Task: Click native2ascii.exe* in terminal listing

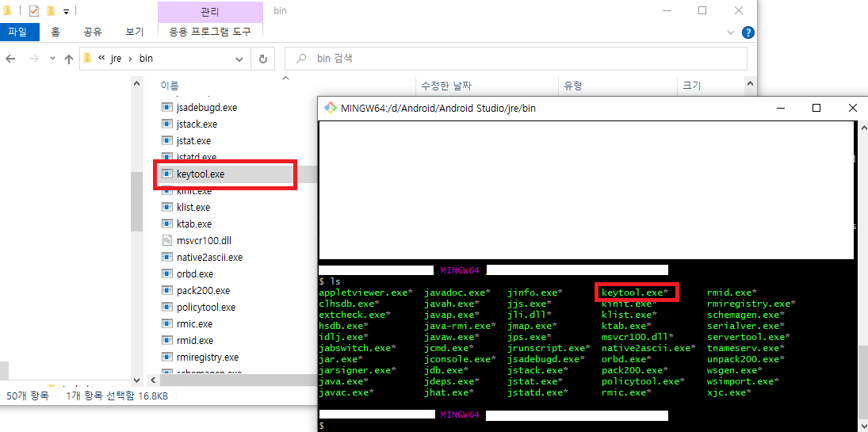Action: click(x=648, y=348)
